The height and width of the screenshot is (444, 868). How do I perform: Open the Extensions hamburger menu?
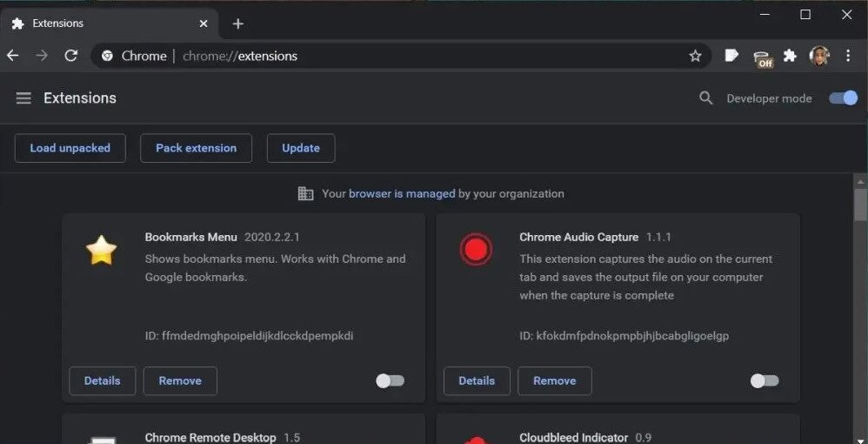point(23,98)
